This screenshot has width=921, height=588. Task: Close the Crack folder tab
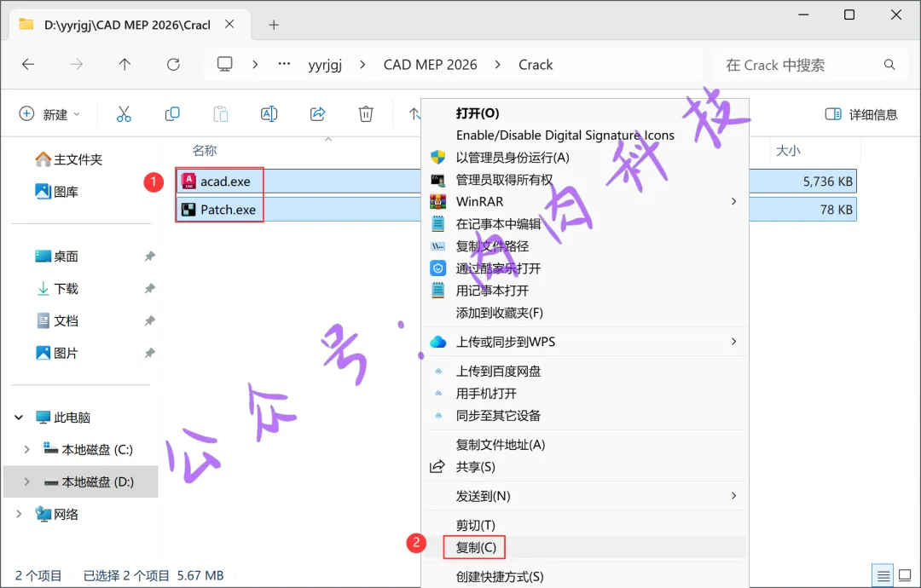coord(229,24)
